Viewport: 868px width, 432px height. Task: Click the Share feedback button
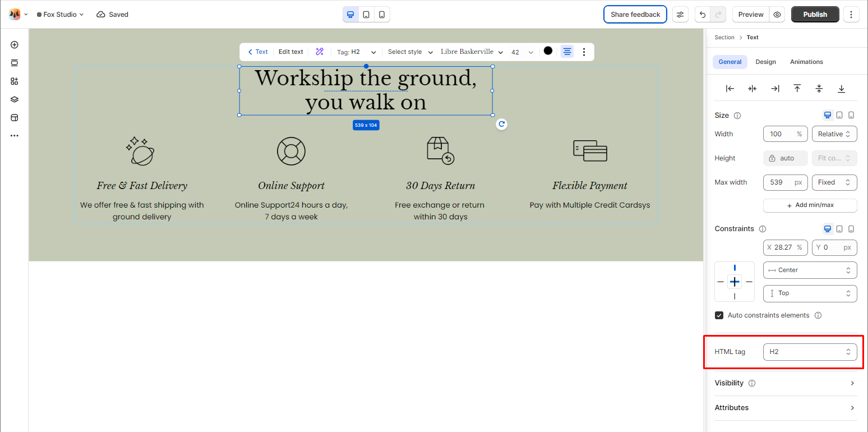pyautogui.click(x=635, y=15)
